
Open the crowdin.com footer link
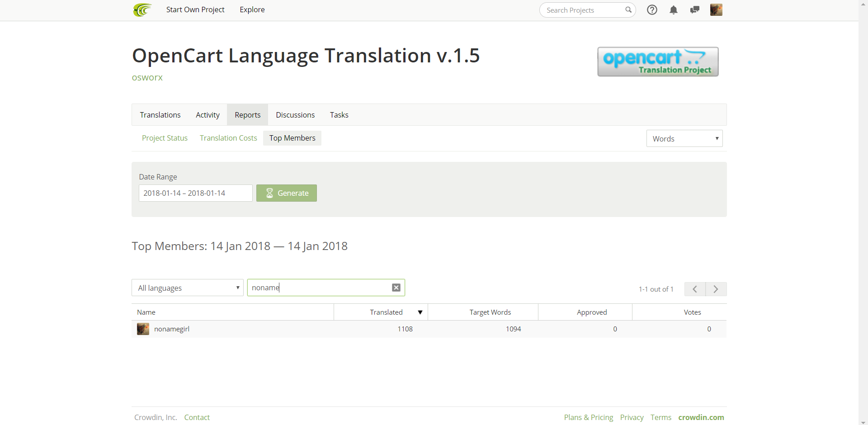pyautogui.click(x=701, y=417)
